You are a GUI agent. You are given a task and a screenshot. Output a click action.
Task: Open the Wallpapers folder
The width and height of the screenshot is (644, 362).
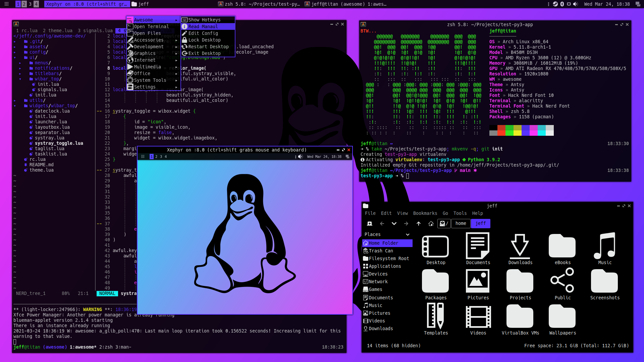(562, 320)
